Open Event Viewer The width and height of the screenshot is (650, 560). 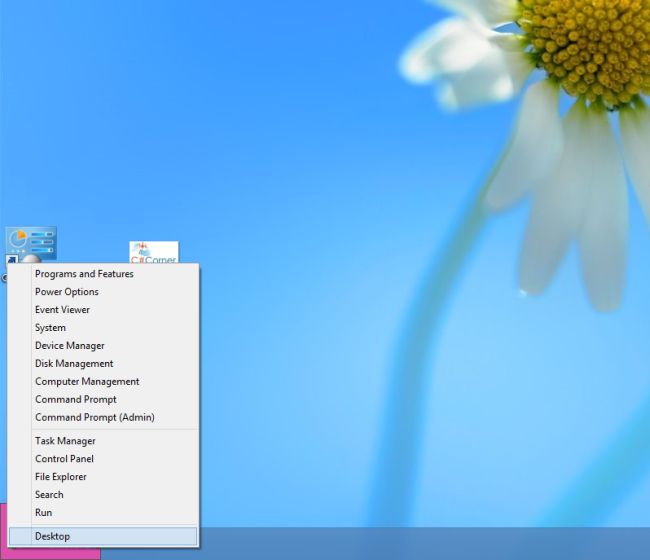click(103, 310)
